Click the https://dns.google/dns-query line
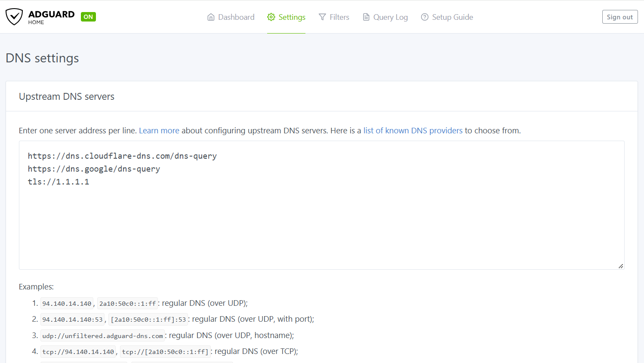Viewport: 644px width, 363px height. click(94, 169)
